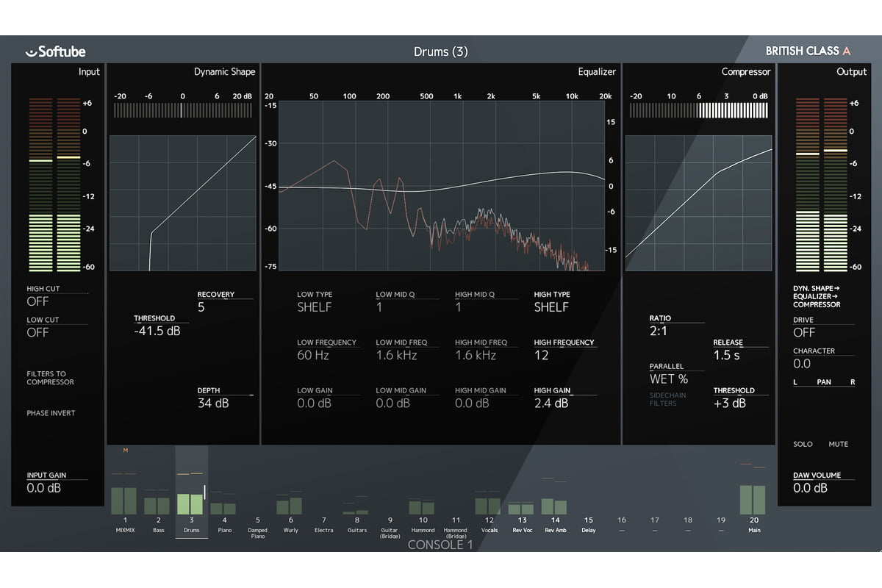This screenshot has width=882, height=588.
Task: Edit the Depth 34 dB value
Action: (212, 403)
